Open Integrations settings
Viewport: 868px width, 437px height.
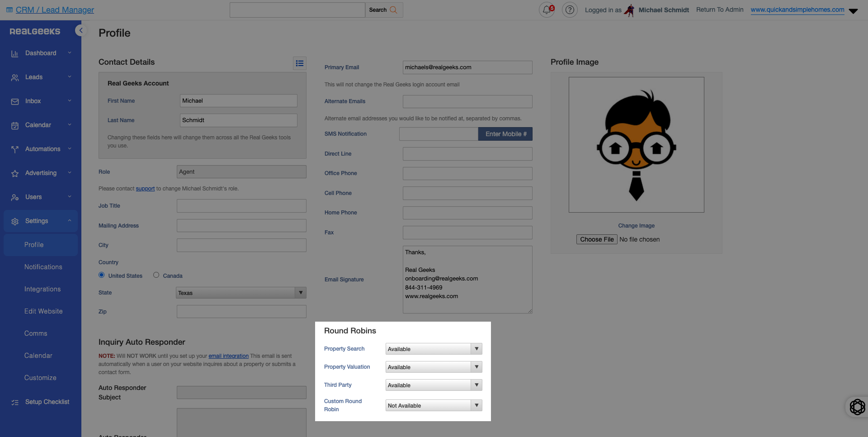42,289
